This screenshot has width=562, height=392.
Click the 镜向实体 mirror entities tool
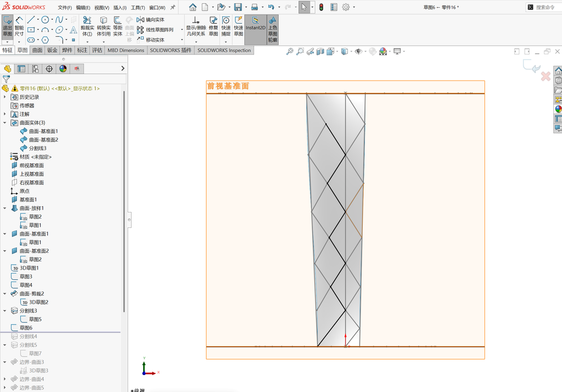coord(150,20)
